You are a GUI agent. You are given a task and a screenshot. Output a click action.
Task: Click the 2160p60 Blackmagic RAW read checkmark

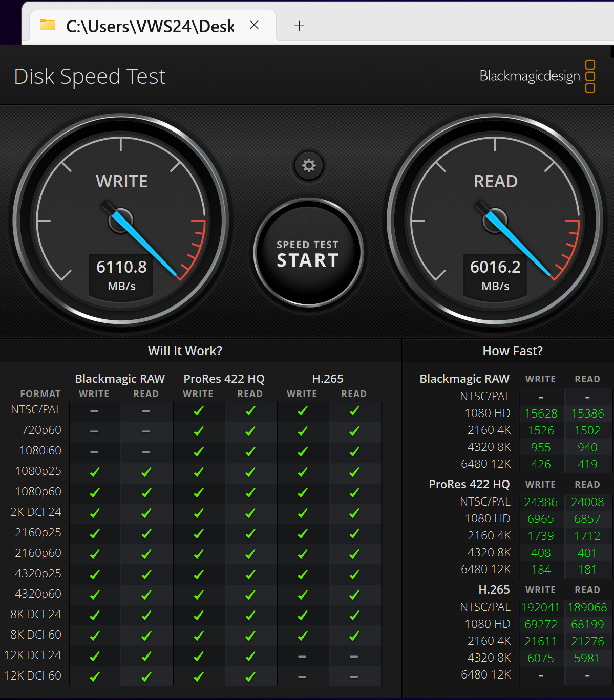tap(146, 554)
